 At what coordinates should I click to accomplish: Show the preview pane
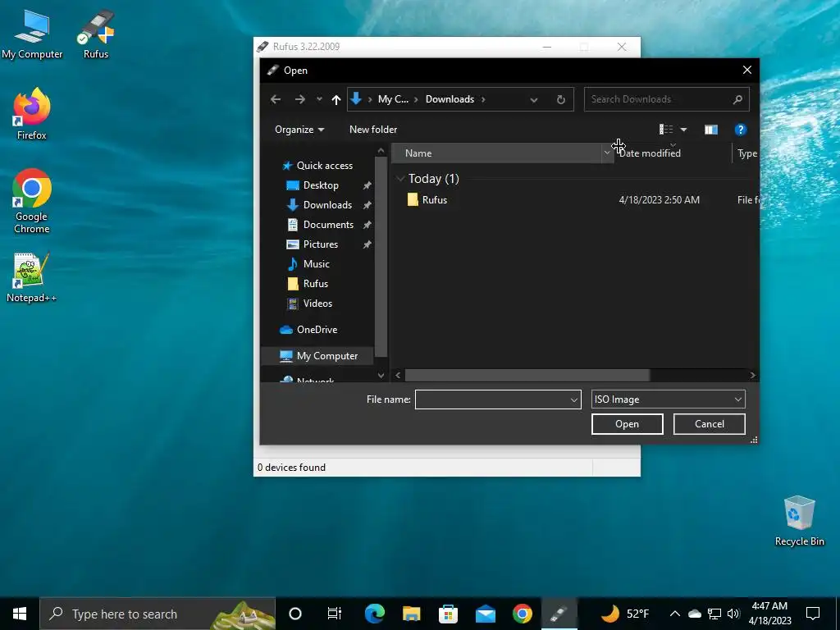click(x=711, y=130)
